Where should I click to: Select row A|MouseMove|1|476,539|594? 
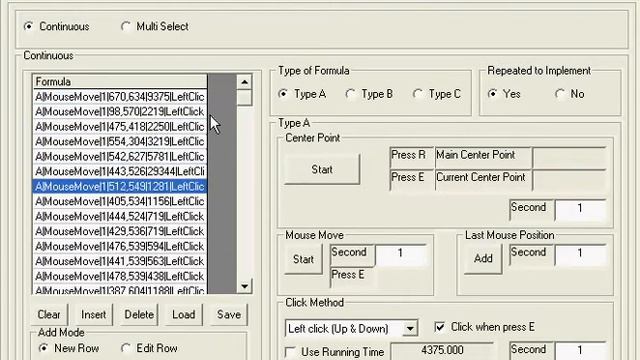[x=120, y=246]
